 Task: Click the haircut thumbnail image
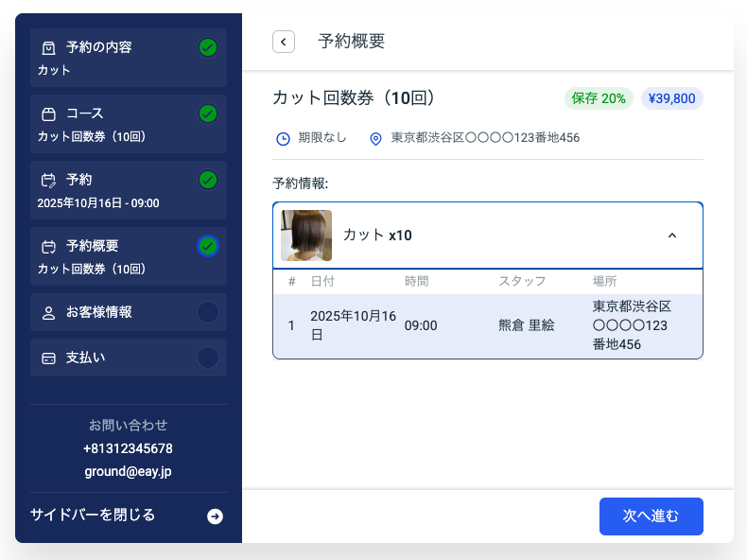point(306,236)
